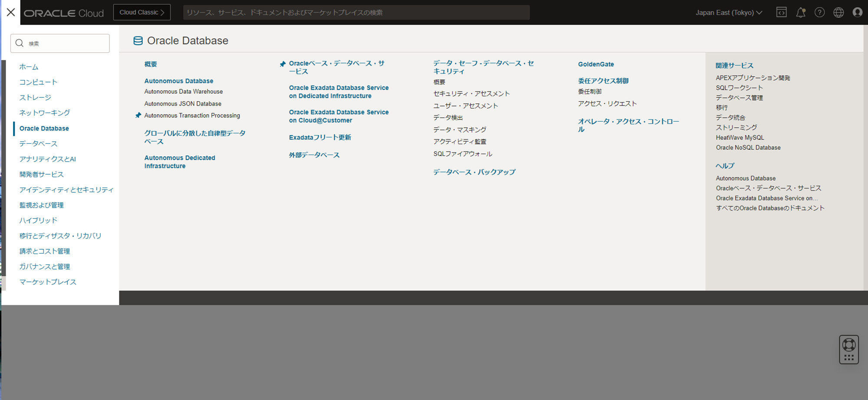Viewport: 868px width, 400px height.
Task: Open Cloud Shell developer tools icon
Action: click(x=781, y=12)
